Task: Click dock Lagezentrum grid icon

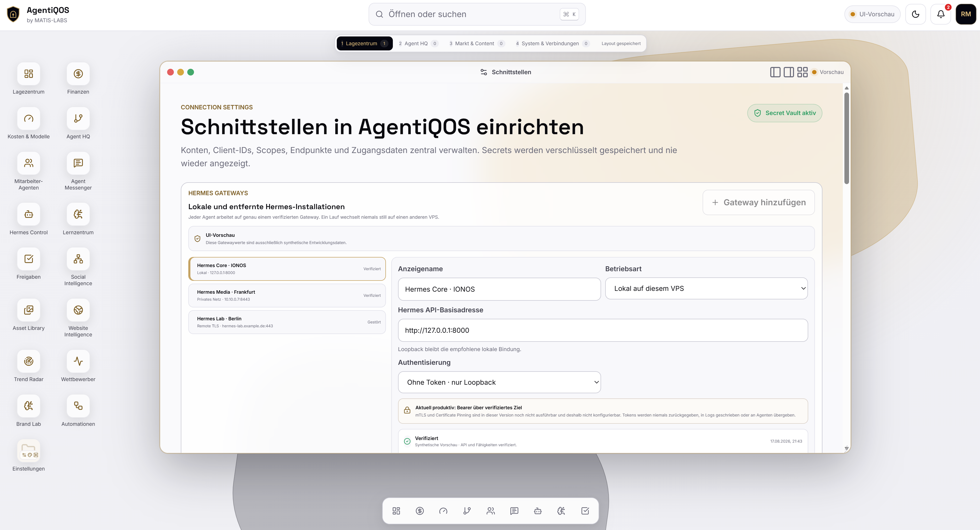Action: pyautogui.click(x=396, y=511)
